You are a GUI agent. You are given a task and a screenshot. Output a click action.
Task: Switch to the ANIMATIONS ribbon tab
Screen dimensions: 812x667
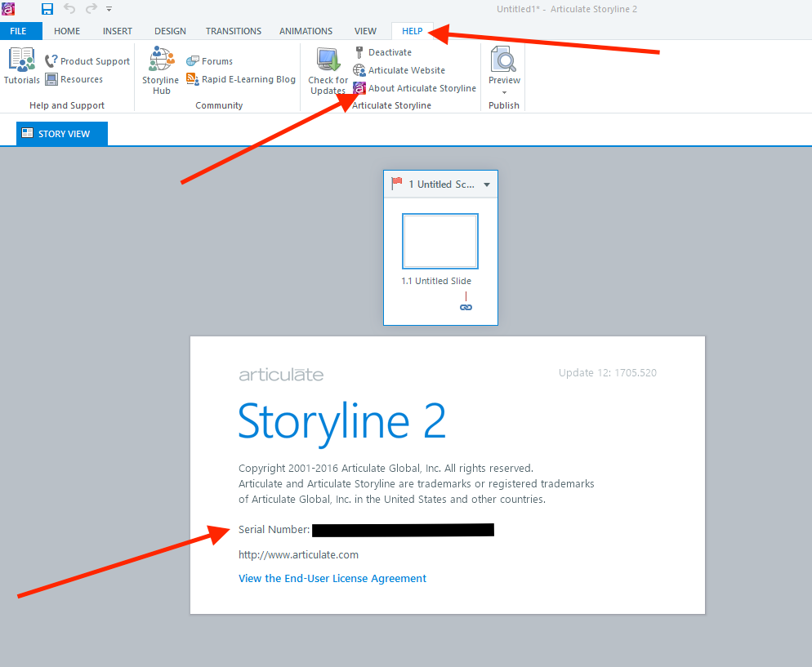[306, 31]
